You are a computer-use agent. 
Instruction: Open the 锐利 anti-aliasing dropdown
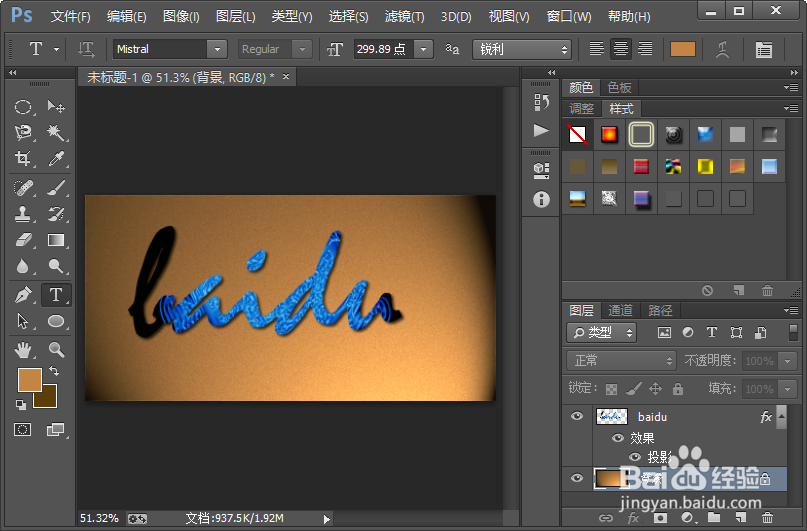pos(522,49)
